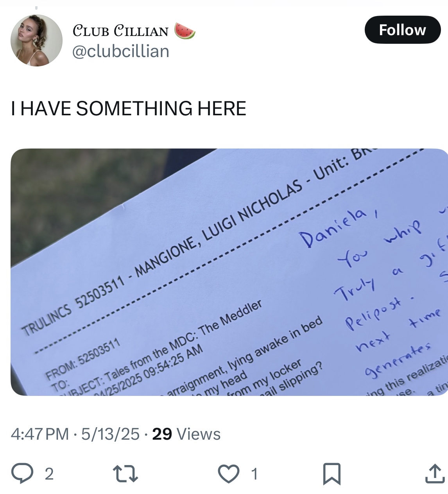Open Club Cillian's profile avatar
448x494 pixels.
[36, 40]
